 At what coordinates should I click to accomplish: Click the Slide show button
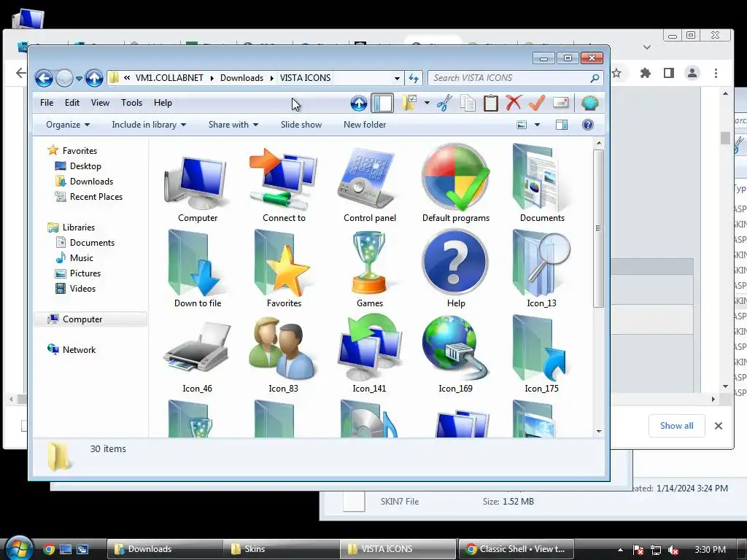301,125
